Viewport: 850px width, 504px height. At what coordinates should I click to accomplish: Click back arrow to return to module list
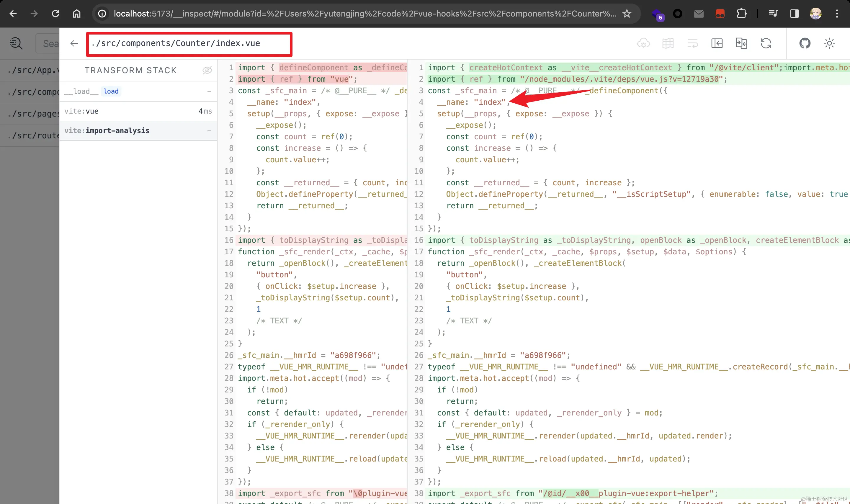pyautogui.click(x=74, y=43)
